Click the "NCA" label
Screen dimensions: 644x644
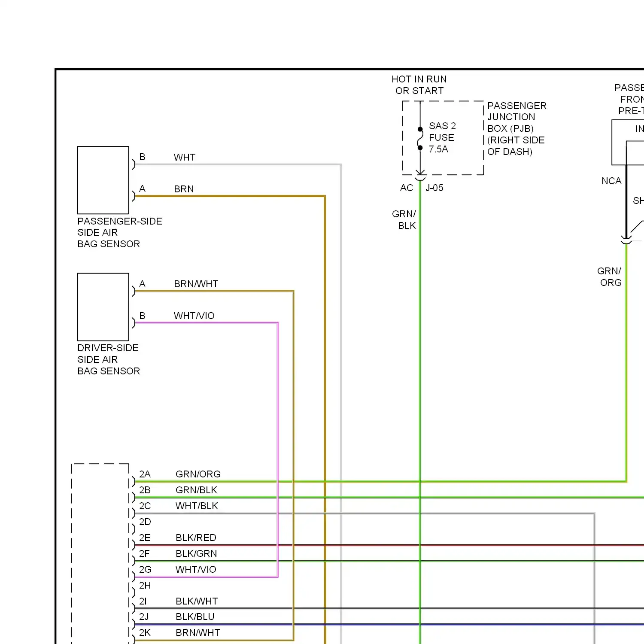(611, 181)
